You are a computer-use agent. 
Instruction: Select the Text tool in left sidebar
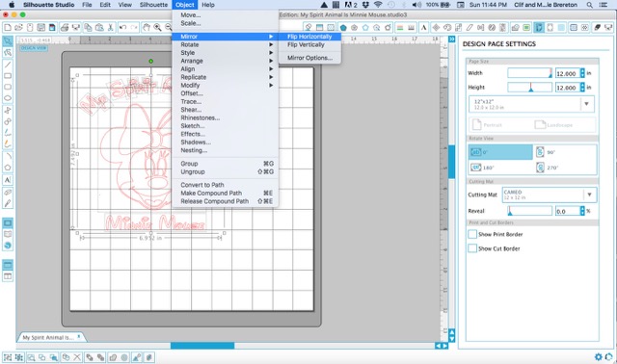pyautogui.click(x=8, y=180)
